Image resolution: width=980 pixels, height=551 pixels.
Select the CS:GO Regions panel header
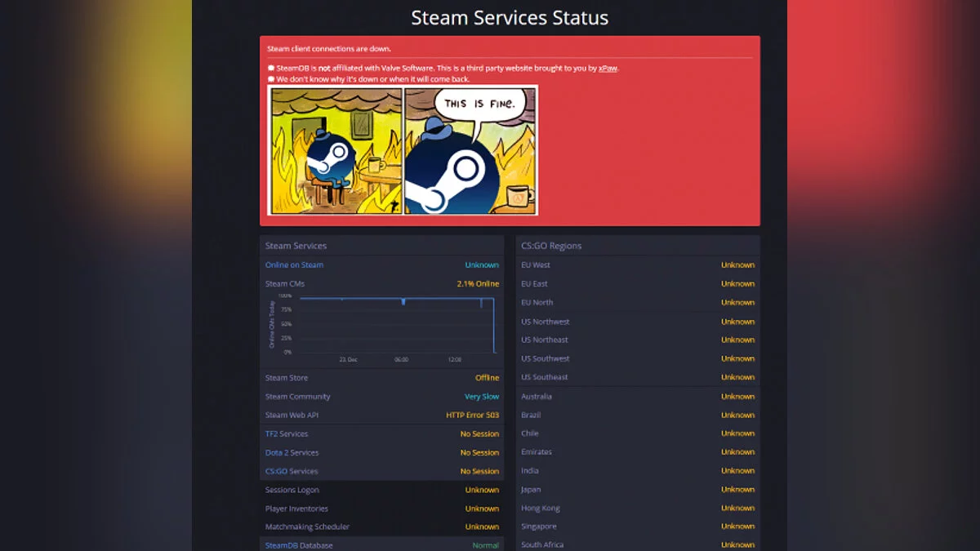coord(638,246)
